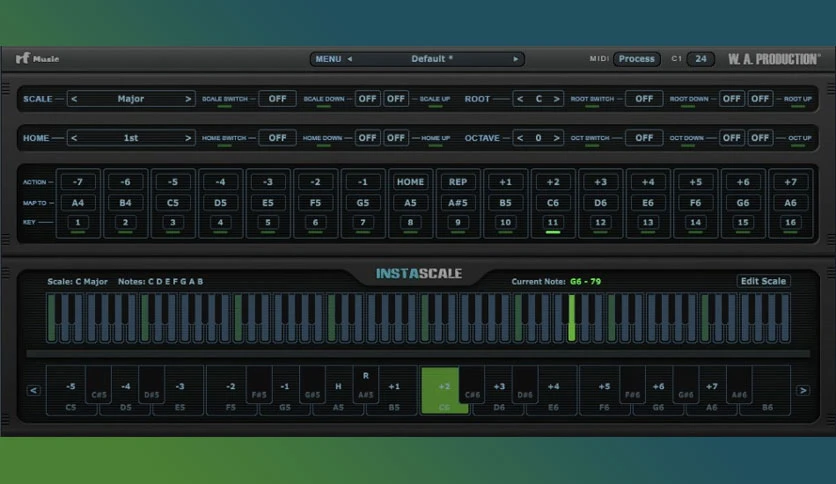Click the root note C value

pos(538,99)
